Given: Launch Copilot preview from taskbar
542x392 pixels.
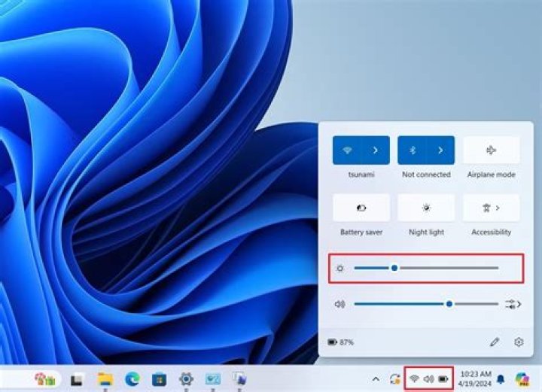Looking at the screenshot, I should [x=522, y=379].
